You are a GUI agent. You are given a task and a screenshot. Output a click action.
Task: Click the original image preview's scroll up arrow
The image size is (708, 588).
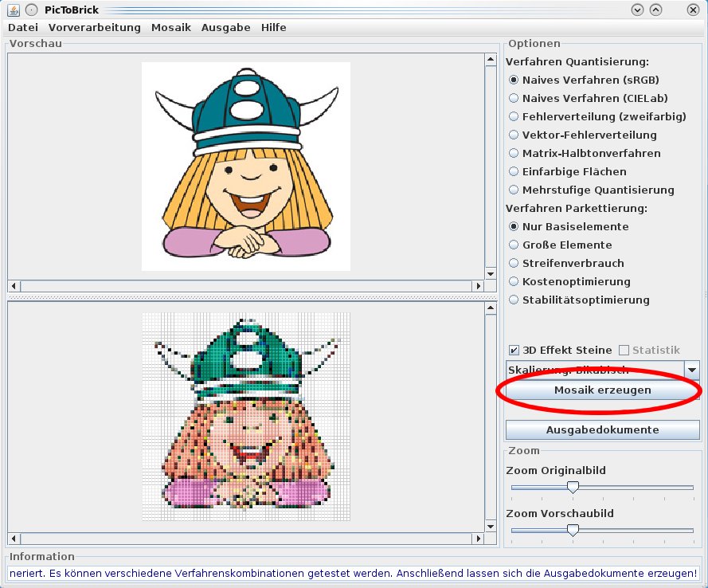tap(491, 60)
